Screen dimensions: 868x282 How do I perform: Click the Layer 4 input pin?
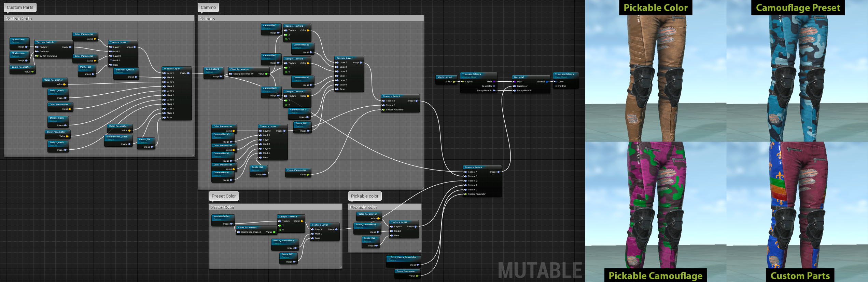[x=164, y=73]
